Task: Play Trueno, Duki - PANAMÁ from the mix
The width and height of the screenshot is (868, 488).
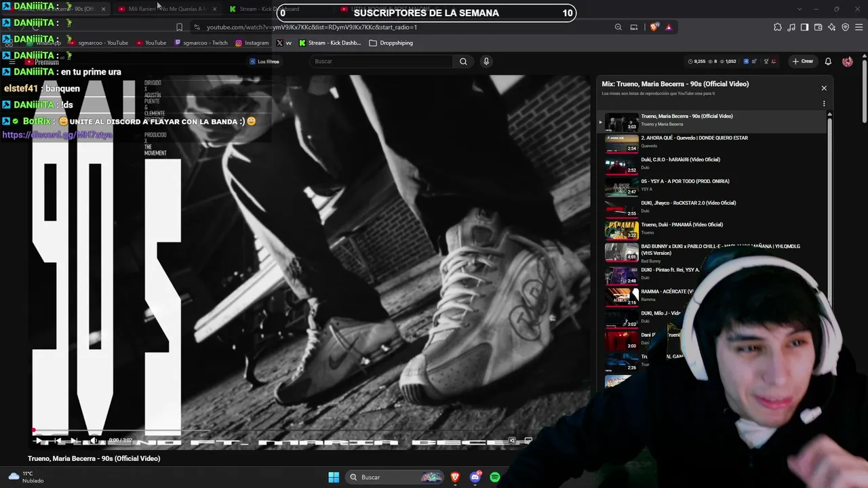Action: (712, 231)
